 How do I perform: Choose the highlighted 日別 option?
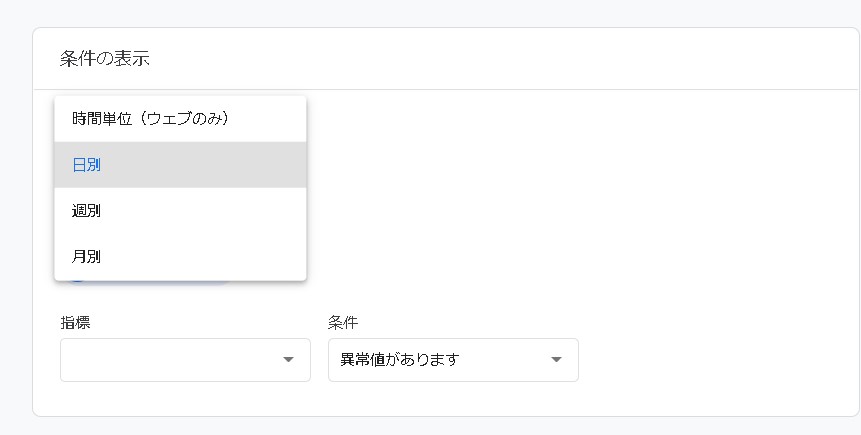point(180,165)
